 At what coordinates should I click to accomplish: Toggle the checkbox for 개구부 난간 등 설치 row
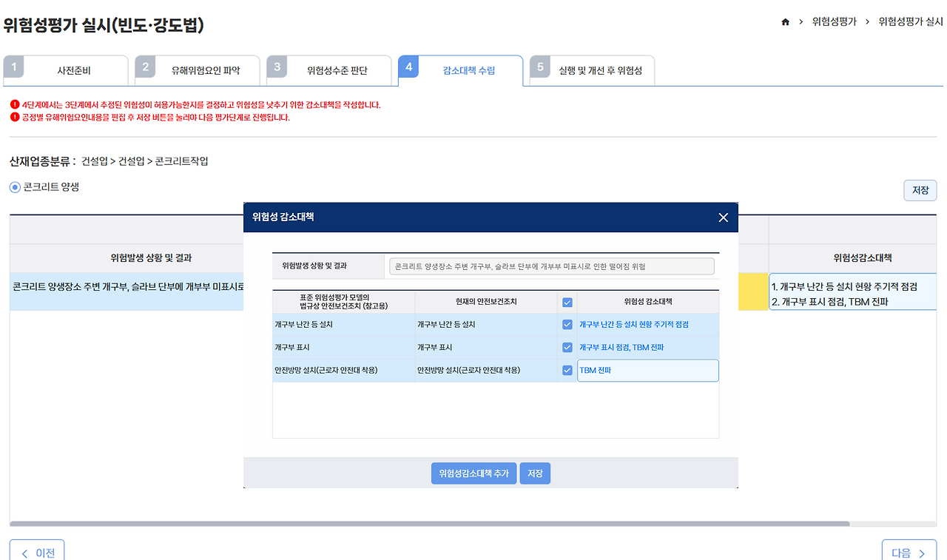[x=566, y=324]
